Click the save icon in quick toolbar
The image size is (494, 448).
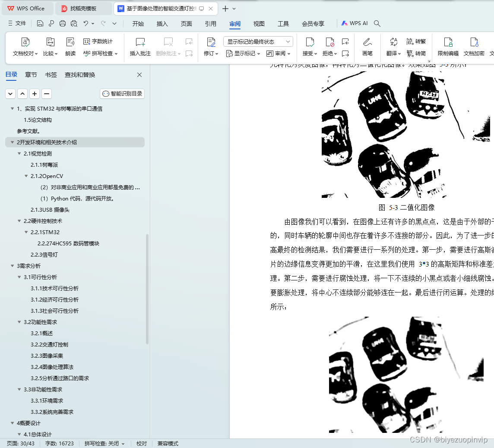(x=40, y=23)
